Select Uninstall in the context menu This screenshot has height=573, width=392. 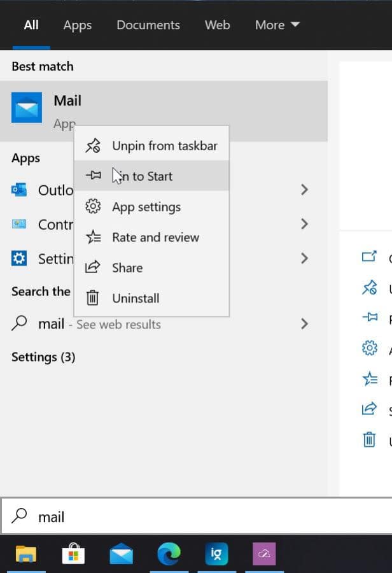pos(151,298)
